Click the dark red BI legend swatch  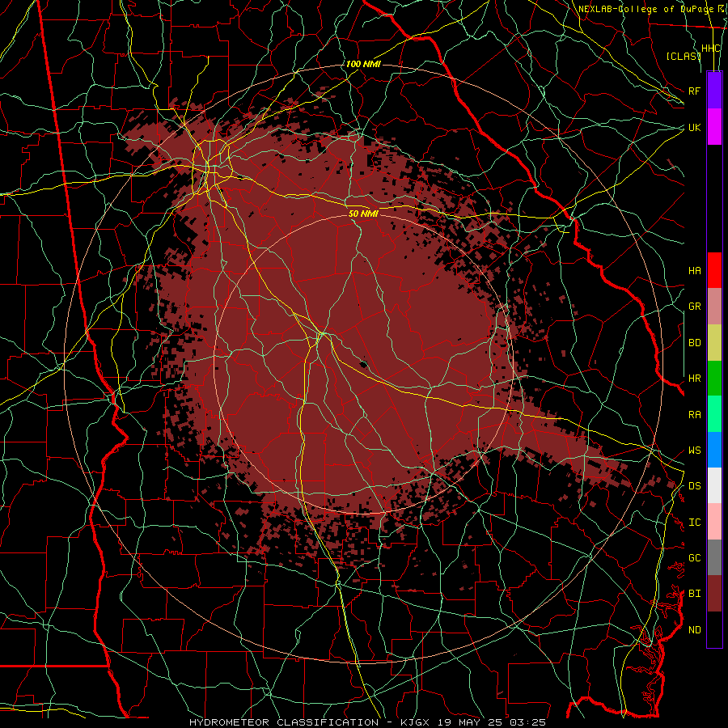(x=714, y=593)
